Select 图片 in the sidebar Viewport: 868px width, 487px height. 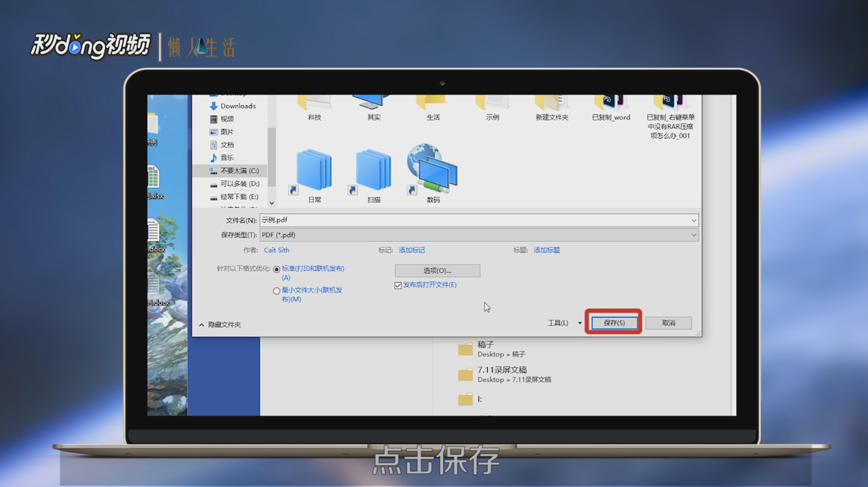coord(222,132)
